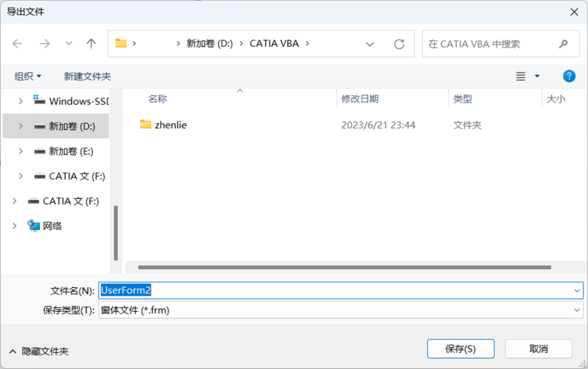Click the 保存(S) button
Image resolution: width=588 pixels, height=369 pixels.
point(461,349)
